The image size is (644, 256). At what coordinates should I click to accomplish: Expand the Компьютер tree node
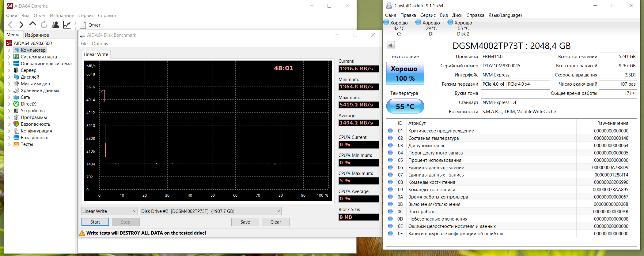pyautogui.click(x=9, y=50)
